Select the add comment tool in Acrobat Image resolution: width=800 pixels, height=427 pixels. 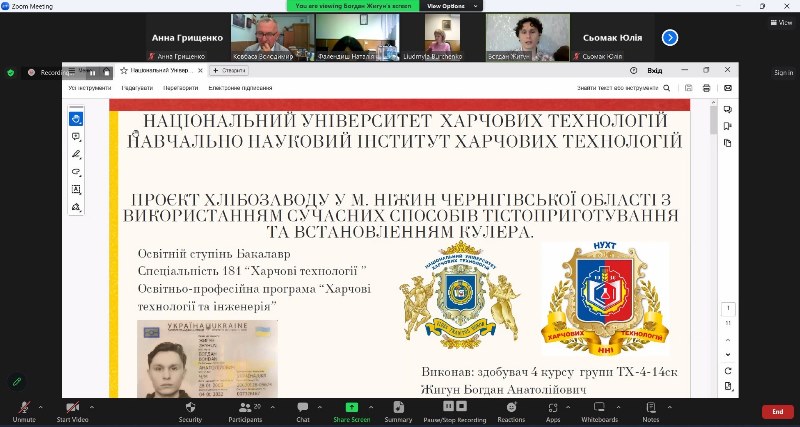(76, 137)
